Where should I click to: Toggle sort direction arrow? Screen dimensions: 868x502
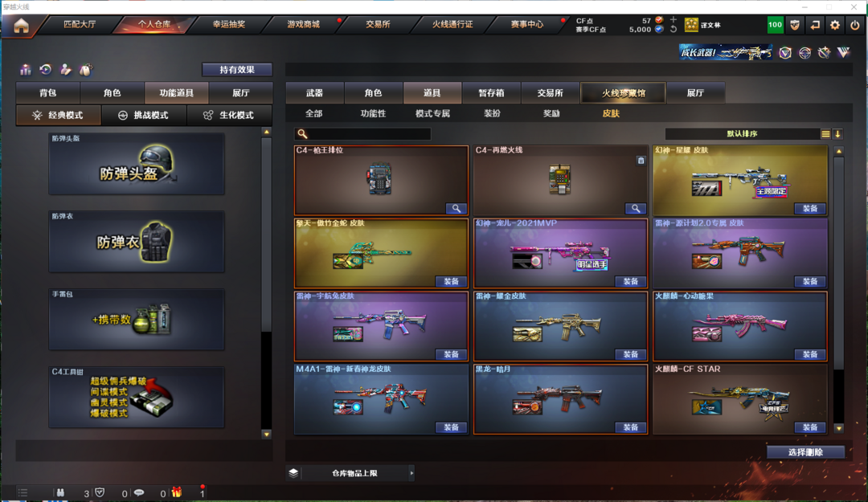[837, 134]
